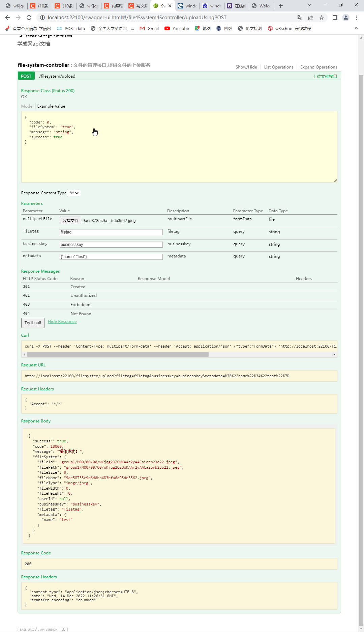Click left arrow of curl scrollbar
Viewport: 364px width, 632px height.
point(24,354)
